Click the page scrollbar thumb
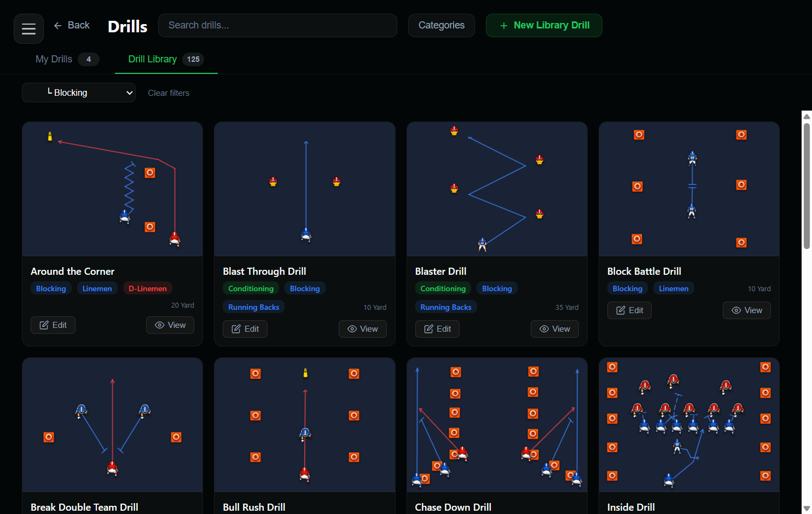The height and width of the screenshot is (514, 812). 807,186
